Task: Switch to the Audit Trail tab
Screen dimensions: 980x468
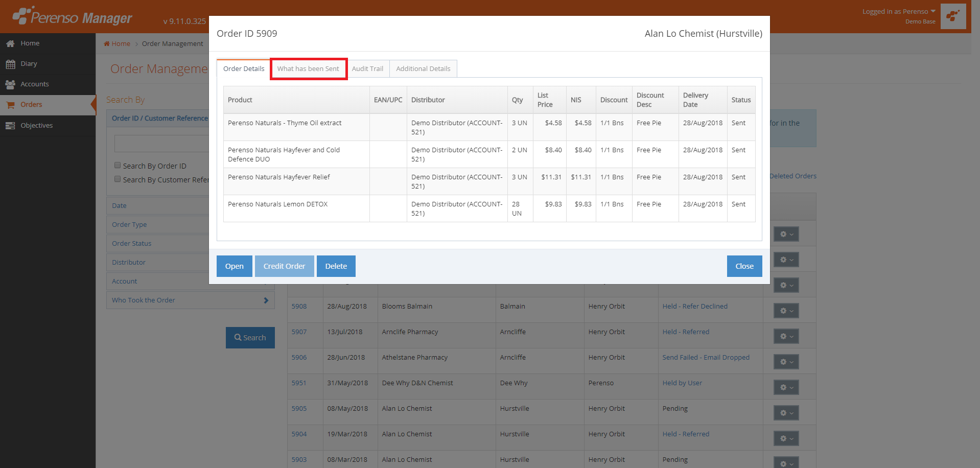Action: click(x=367, y=69)
